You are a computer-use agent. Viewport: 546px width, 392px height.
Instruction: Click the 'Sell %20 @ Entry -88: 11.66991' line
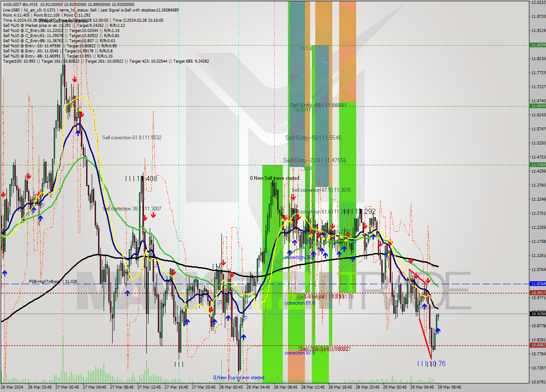point(58,56)
